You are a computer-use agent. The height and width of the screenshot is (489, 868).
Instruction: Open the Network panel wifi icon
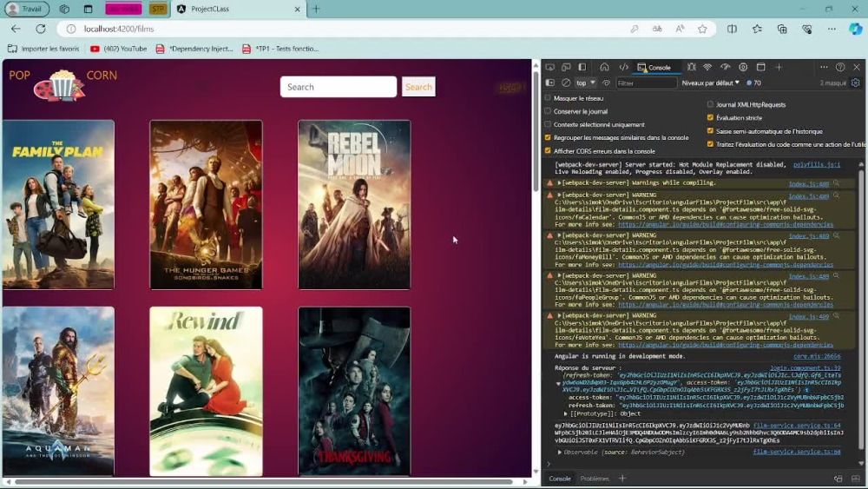tap(707, 67)
